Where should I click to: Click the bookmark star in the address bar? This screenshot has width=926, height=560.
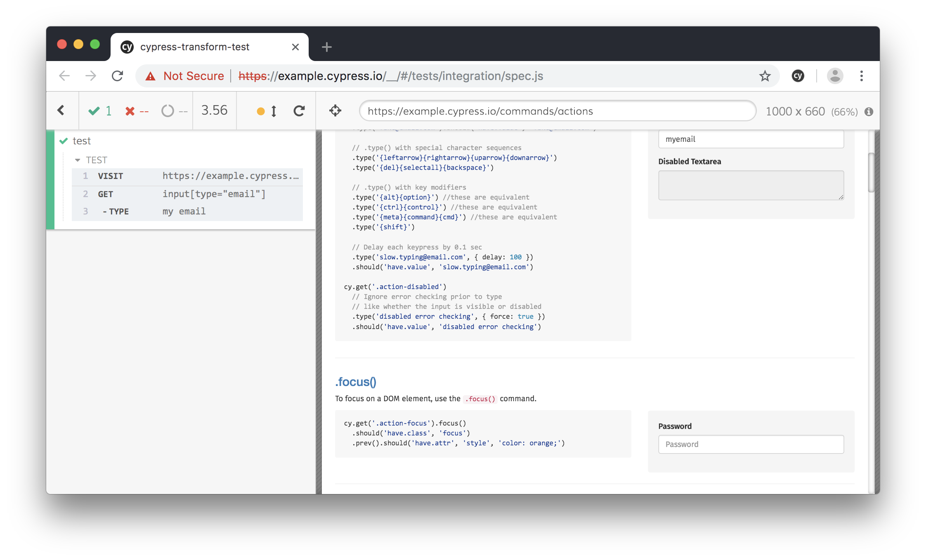[x=765, y=76]
